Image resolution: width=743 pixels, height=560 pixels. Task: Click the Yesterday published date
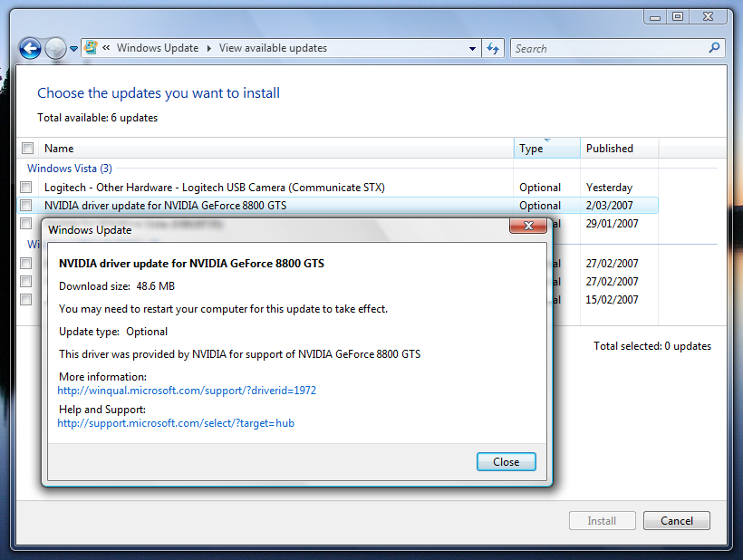pyautogui.click(x=609, y=188)
